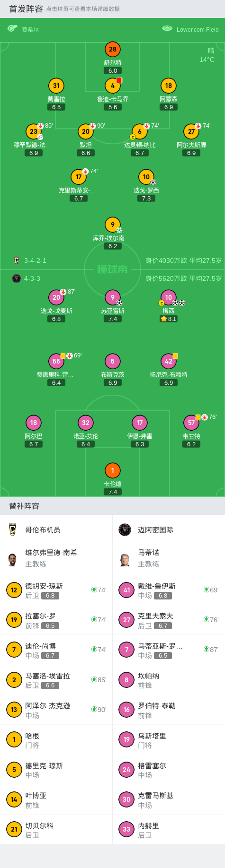Open substitute 戴维-鲁伊斯 number 41 entry
225x868 pixels.
[x=169, y=590]
